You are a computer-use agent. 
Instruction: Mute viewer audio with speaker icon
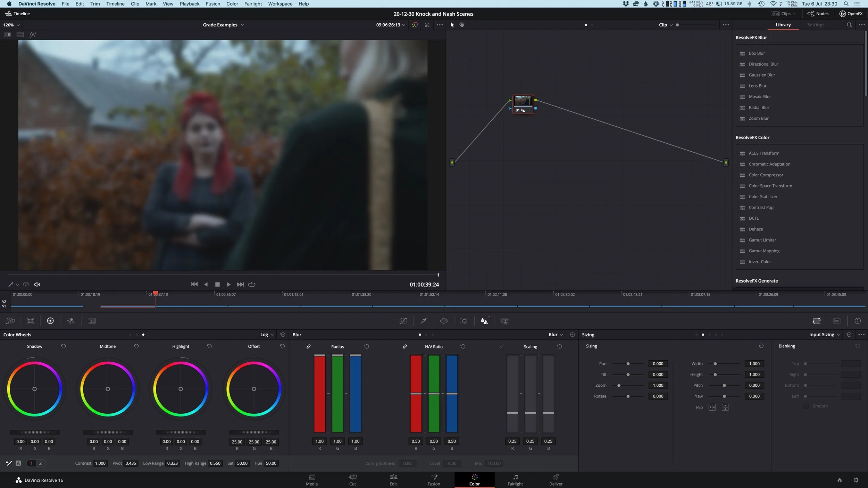[37, 284]
